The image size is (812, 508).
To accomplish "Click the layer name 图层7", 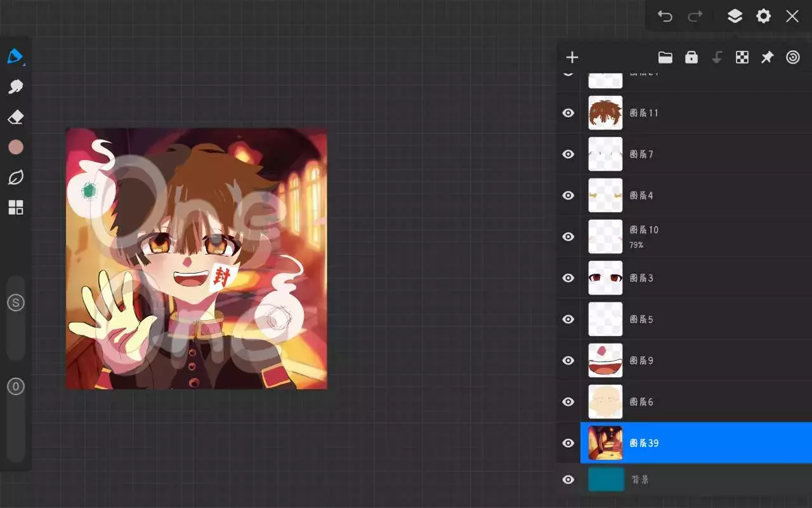I will pyautogui.click(x=641, y=154).
